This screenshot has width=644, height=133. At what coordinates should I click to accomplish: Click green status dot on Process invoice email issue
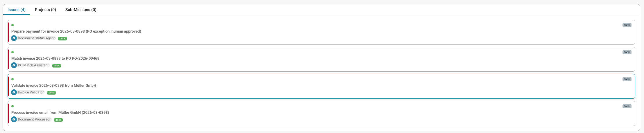point(12,106)
